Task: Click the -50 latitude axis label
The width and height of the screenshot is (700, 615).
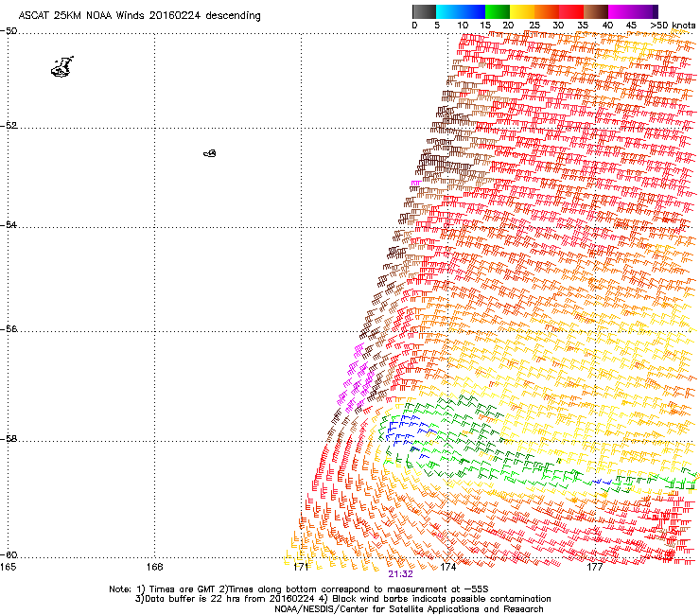Action: [9, 31]
